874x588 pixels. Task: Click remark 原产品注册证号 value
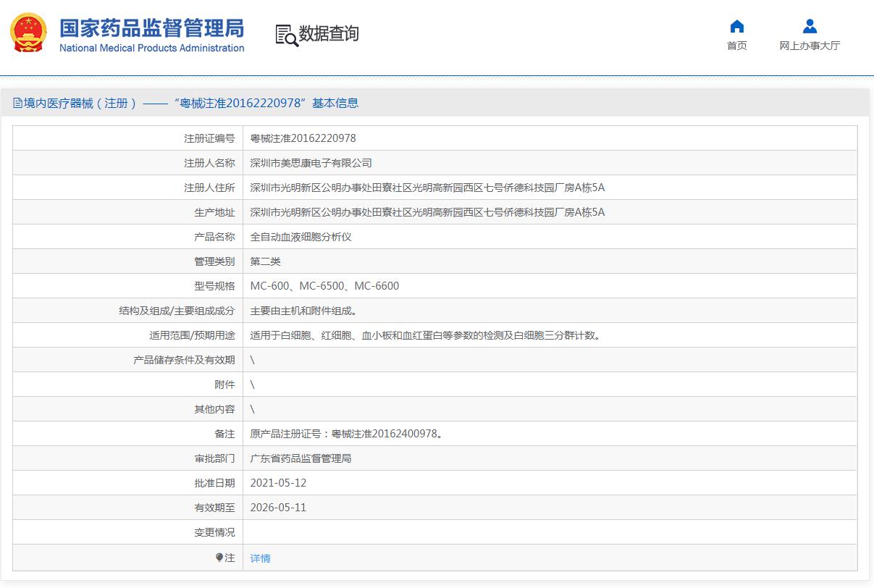tap(346, 434)
